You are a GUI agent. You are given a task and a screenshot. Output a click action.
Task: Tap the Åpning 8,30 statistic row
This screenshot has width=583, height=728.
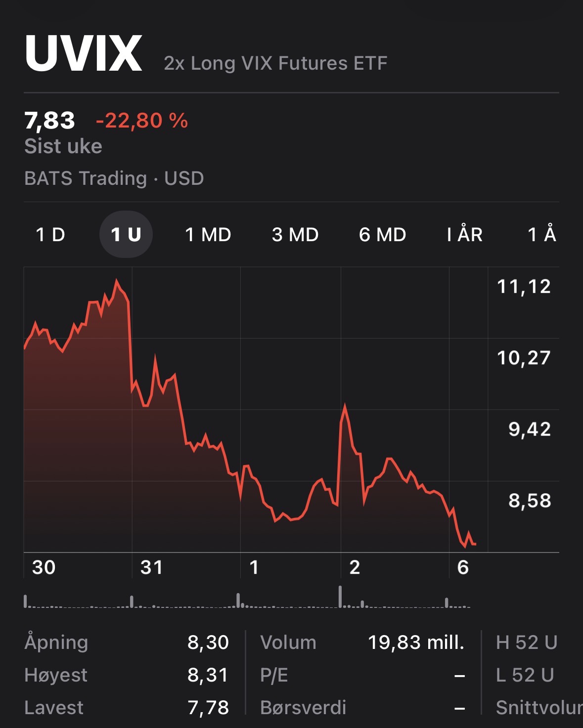pyautogui.click(x=127, y=642)
